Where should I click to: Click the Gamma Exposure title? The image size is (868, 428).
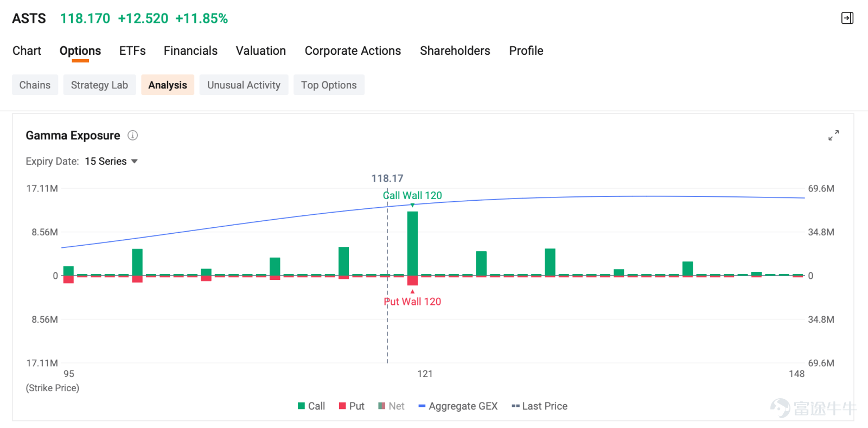[73, 136]
